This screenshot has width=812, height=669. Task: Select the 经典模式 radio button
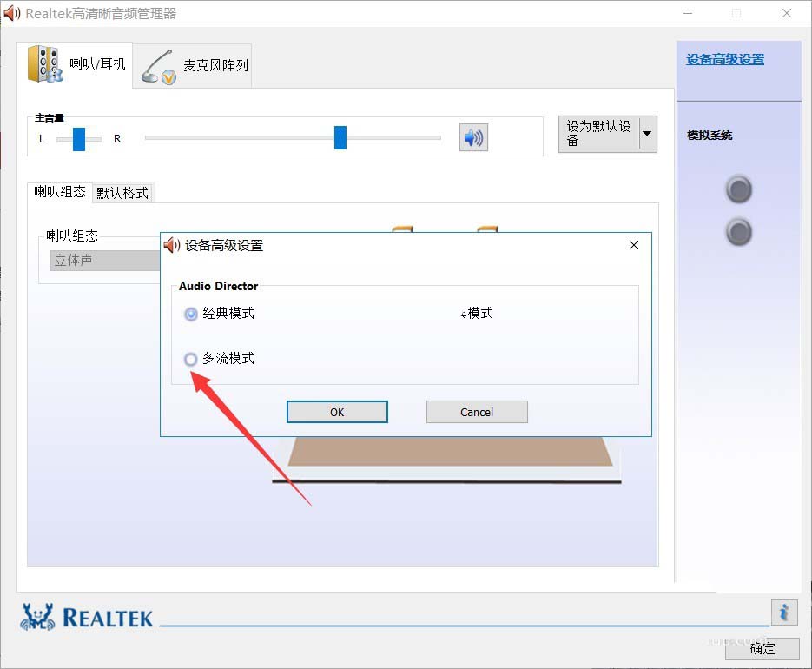coord(190,314)
